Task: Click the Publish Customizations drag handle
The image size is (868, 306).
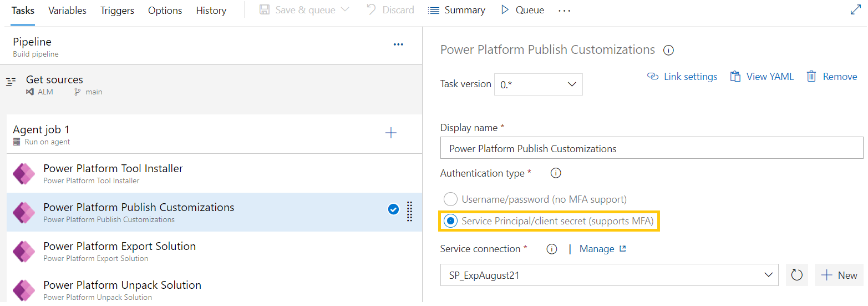Action: [x=410, y=212]
